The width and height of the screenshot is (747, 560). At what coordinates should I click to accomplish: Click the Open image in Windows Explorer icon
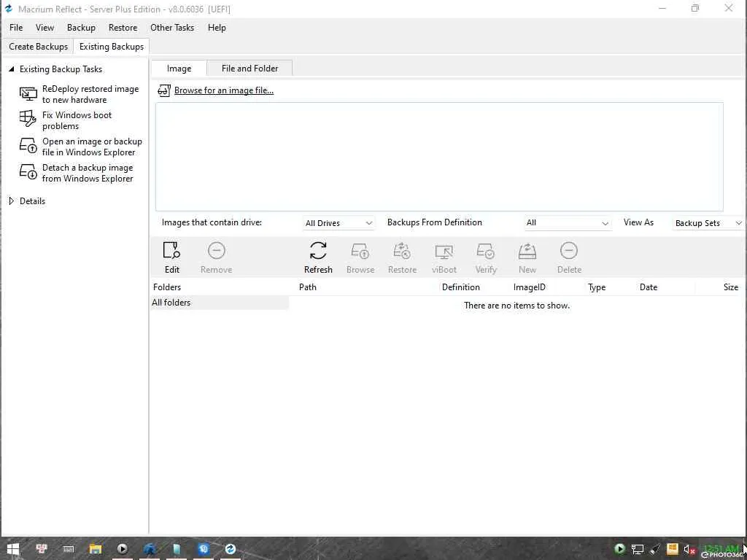pos(28,145)
